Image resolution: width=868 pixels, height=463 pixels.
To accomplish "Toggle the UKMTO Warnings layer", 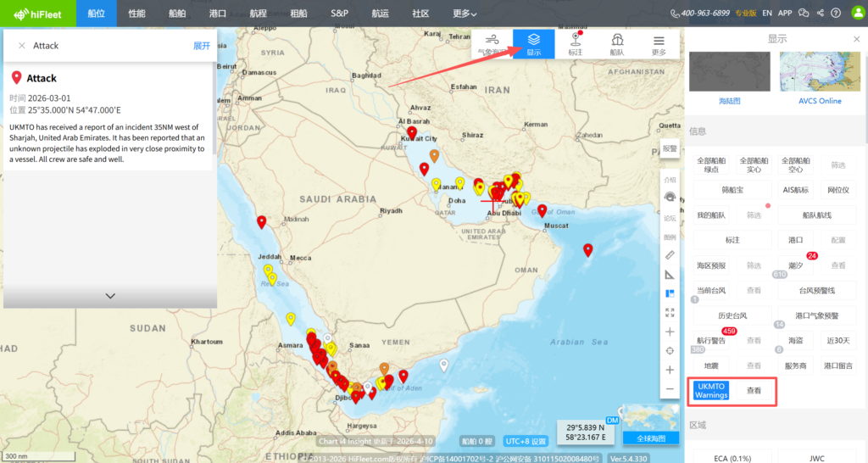I will pos(712,390).
